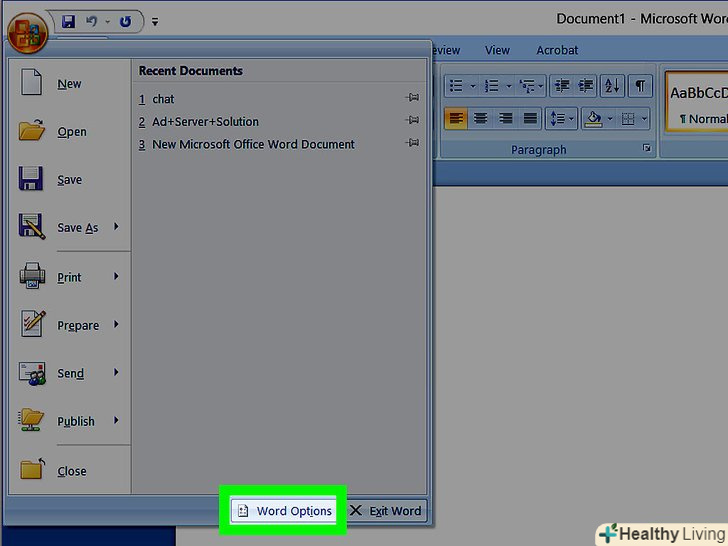Switch to the View ribbon tab

(497, 50)
